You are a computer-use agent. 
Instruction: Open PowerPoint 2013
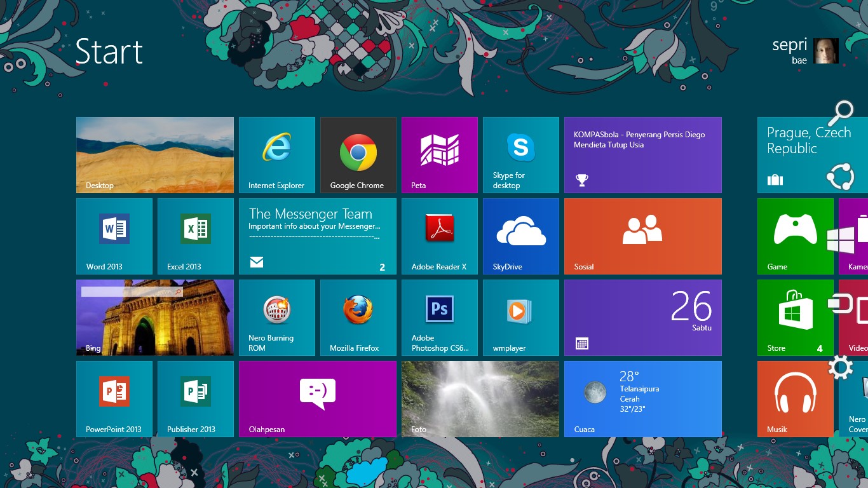click(x=114, y=398)
